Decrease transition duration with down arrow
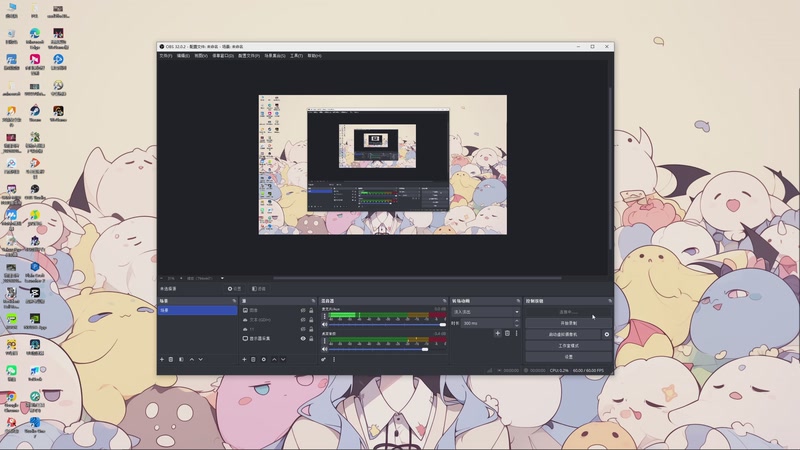The width and height of the screenshot is (800, 450). 517,326
